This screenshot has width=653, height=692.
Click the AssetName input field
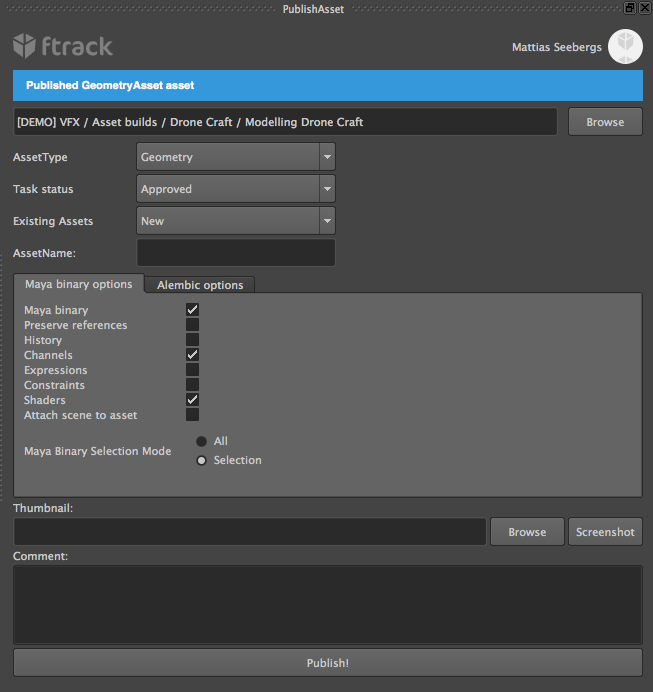236,253
